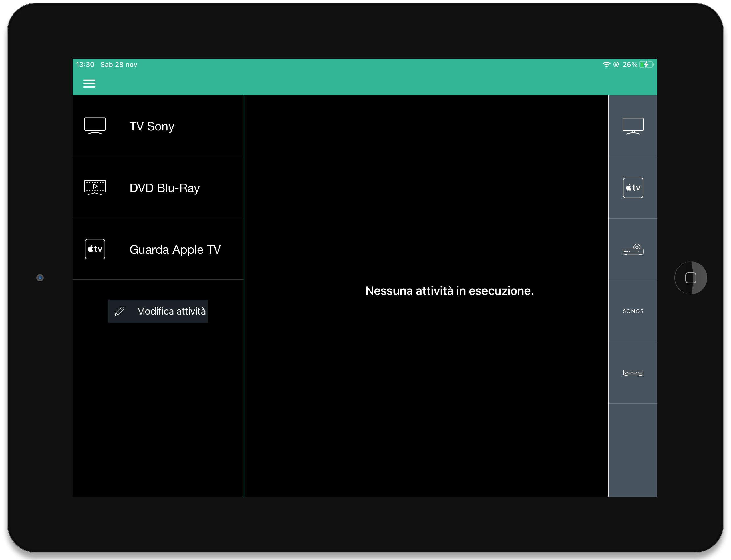Open the TV device in right sidebar
The height and width of the screenshot is (560, 731).
click(633, 126)
